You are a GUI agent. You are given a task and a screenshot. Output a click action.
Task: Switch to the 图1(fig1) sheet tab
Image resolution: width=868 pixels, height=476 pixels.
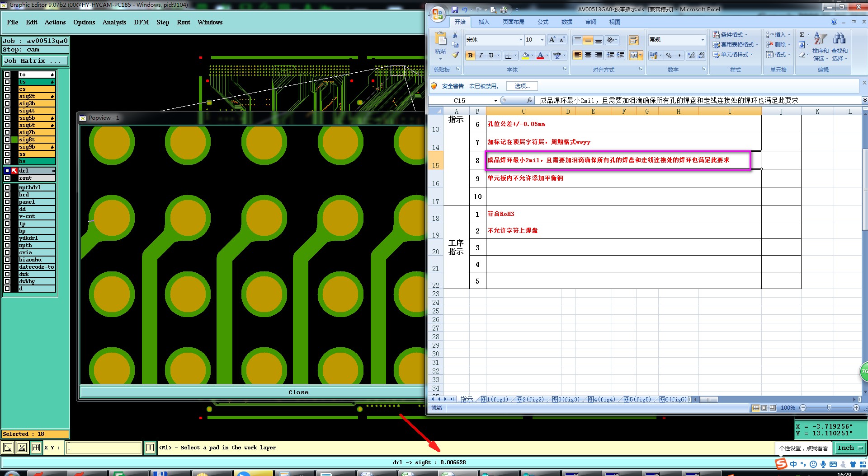click(x=495, y=400)
